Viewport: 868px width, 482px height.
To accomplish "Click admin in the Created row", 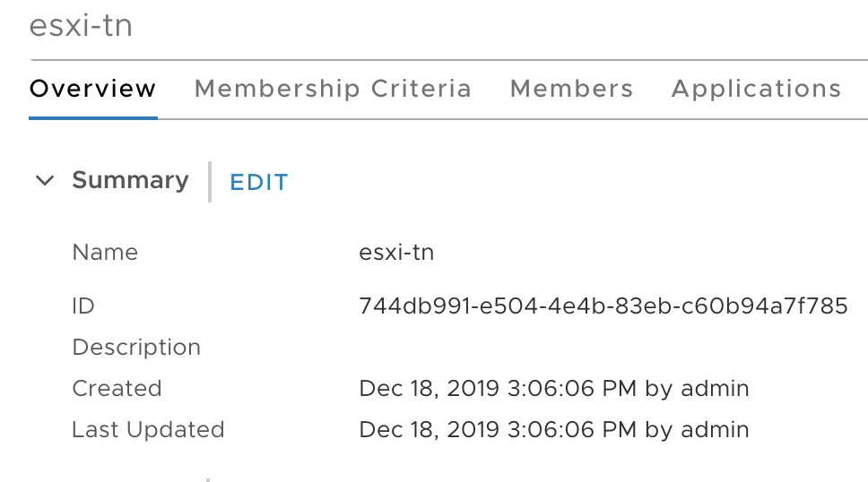I will click(715, 389).
